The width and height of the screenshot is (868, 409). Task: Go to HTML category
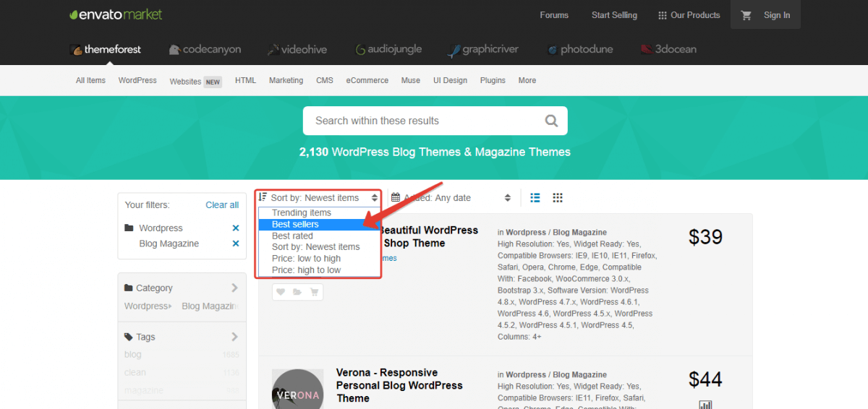click(246, 80)
